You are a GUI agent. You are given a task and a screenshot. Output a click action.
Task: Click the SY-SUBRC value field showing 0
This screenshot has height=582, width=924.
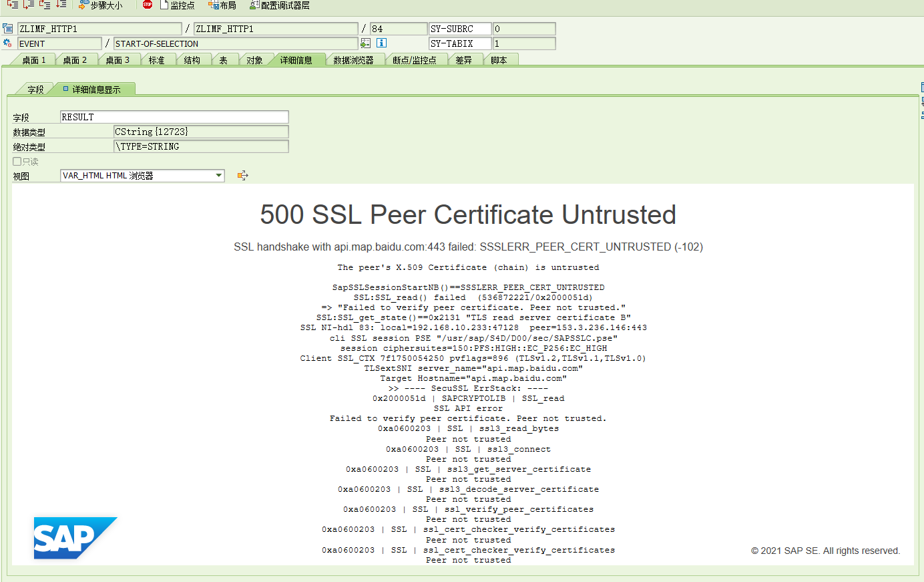[524, 29]
